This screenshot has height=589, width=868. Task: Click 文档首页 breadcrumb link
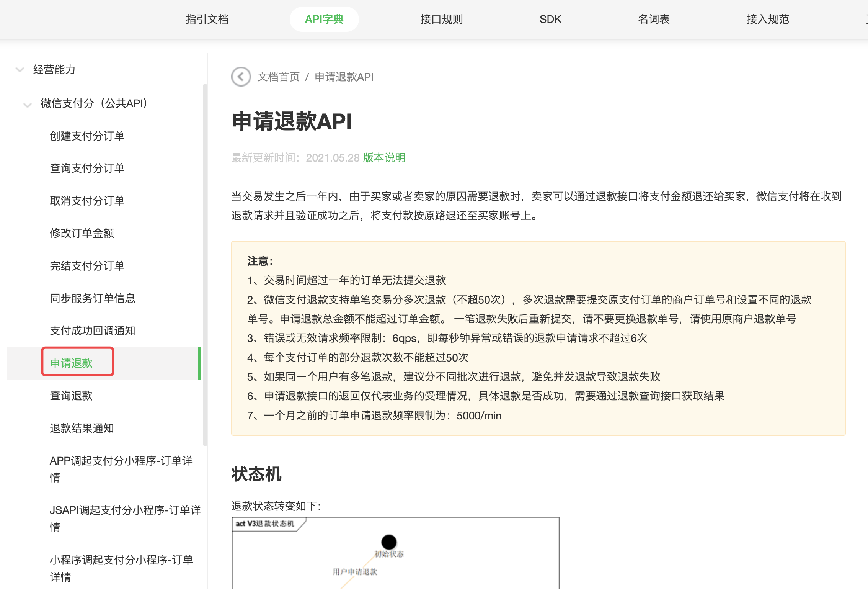[278, 77]
